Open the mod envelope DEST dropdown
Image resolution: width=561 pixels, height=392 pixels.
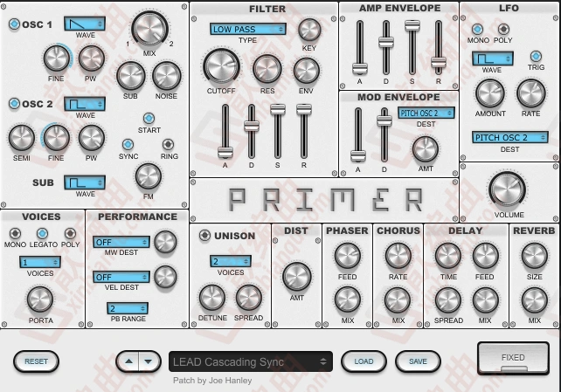426,113
